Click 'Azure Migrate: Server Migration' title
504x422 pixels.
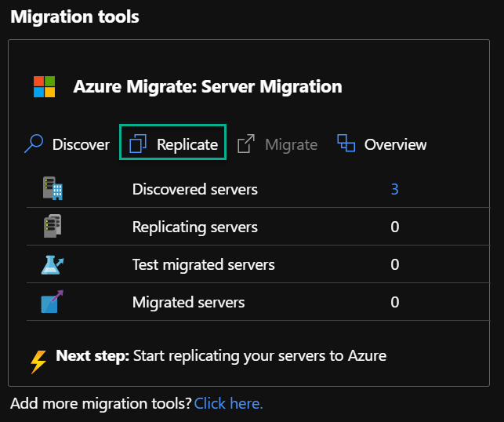tap(208, 86)
